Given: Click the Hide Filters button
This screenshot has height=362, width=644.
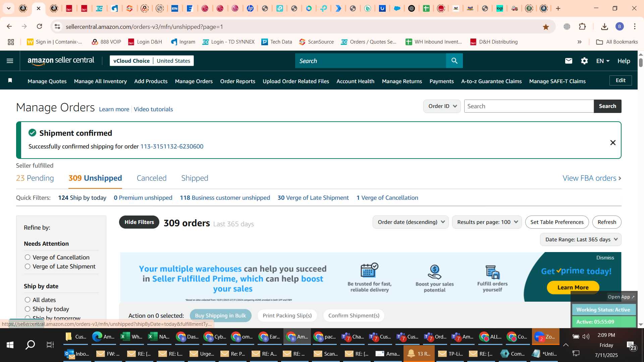Looking at the screenshot, I should coord(139,222).
